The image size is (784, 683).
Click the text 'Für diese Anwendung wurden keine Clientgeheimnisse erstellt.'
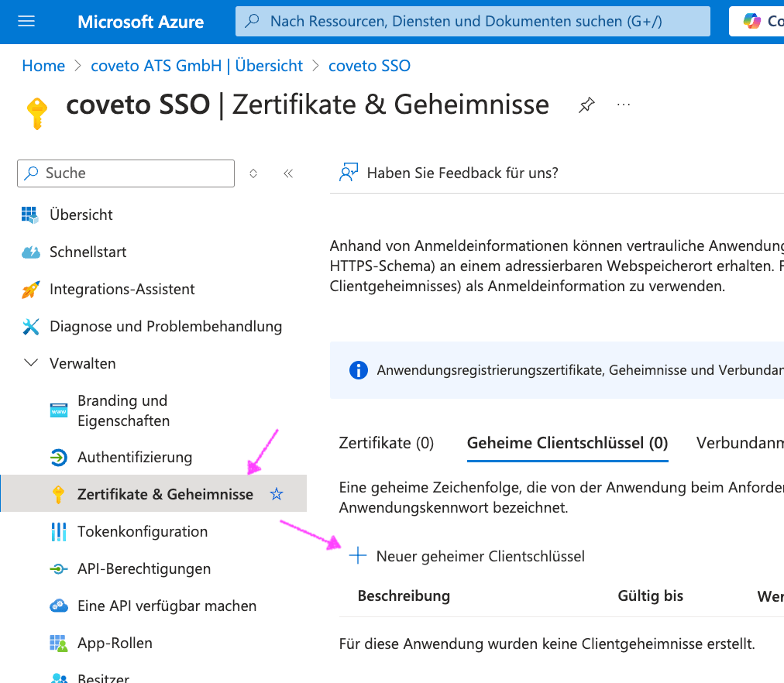(x=547, y=644)
